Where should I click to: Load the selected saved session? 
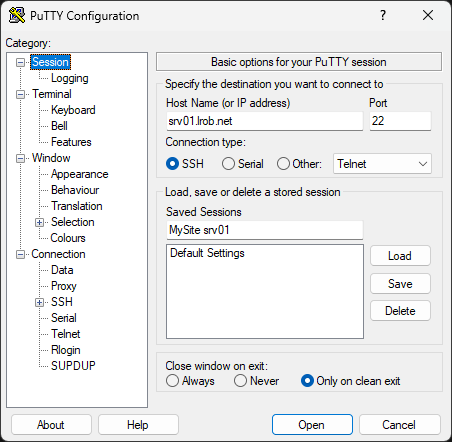click(x=400, y=256)
